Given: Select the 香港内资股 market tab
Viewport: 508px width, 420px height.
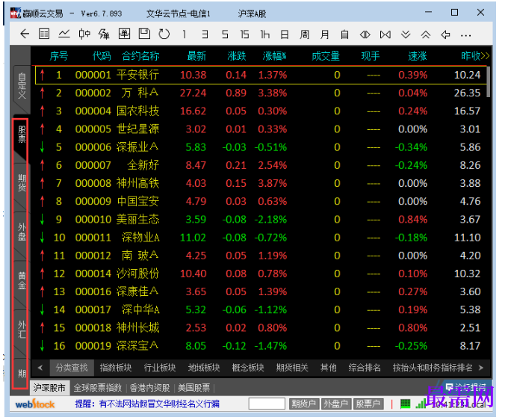Looking at the screenshot, I should pos(149,388).
